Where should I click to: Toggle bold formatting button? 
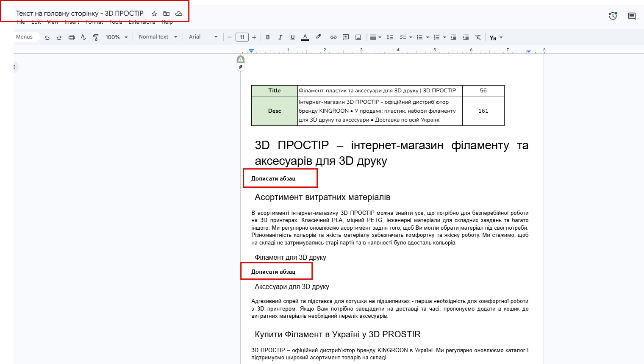pos(268,37)
